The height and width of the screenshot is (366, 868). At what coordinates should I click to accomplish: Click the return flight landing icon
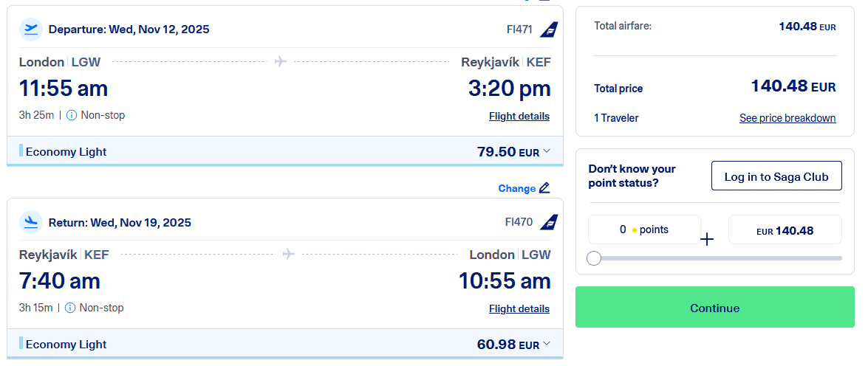[x=31, y=222]
